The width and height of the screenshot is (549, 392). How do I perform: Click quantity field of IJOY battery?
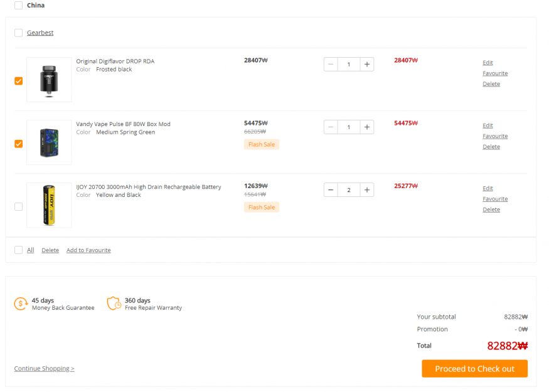(349, 190)
